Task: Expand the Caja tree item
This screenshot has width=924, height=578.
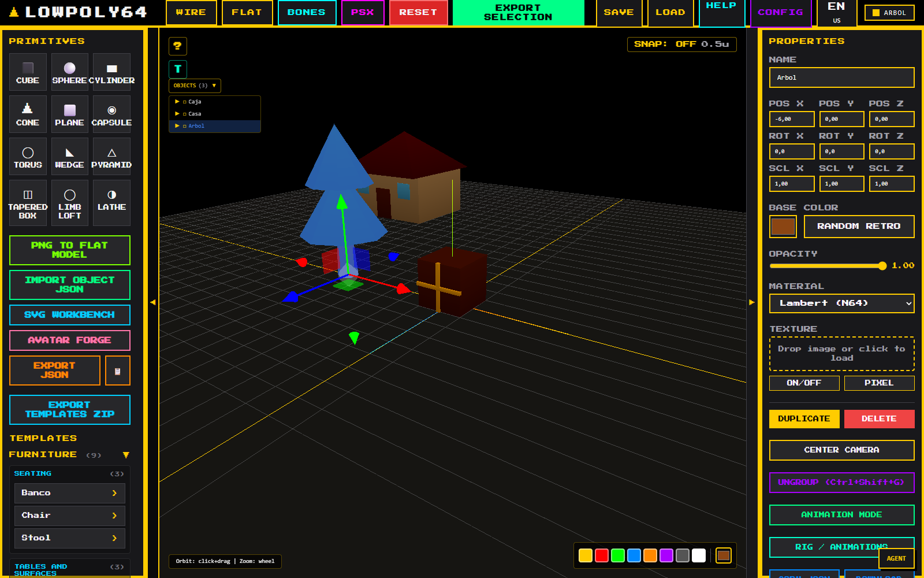Action: pyautogui.click(x=177, y=102)
